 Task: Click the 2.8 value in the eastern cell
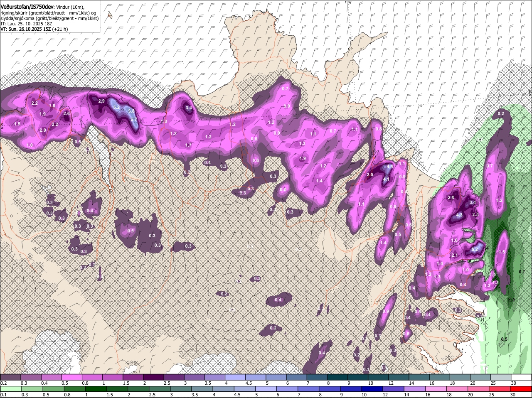click(451, 198)
